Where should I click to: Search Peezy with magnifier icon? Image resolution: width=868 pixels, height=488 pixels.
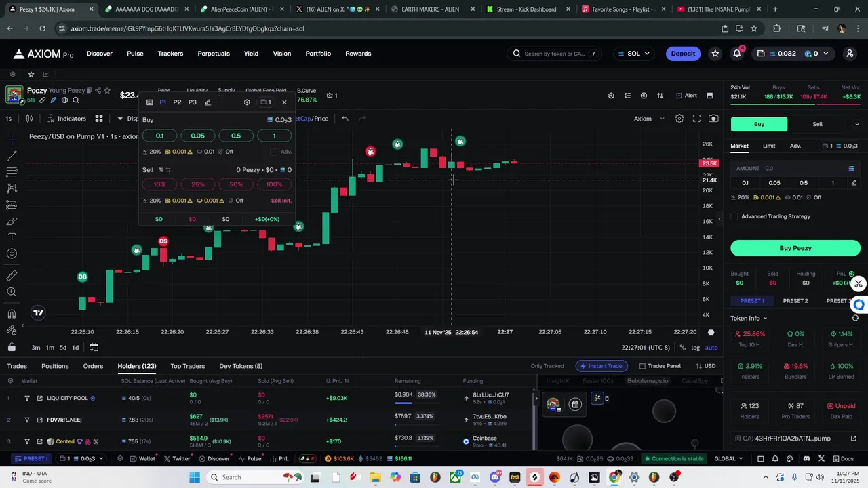76,100
